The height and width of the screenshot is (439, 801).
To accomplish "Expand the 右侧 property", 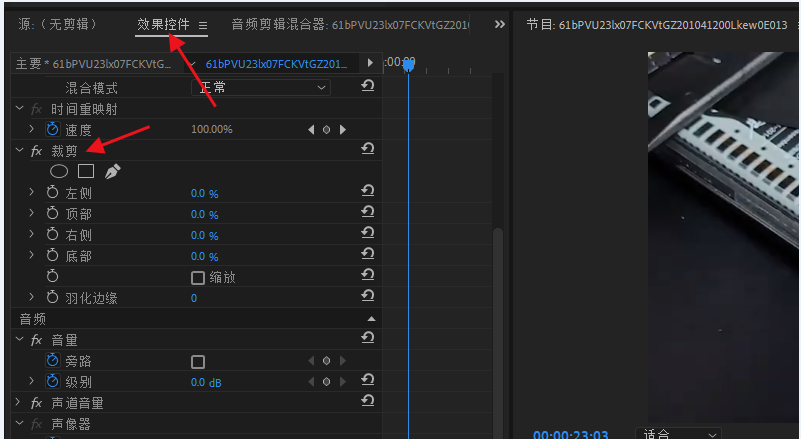I will point(32,234).
